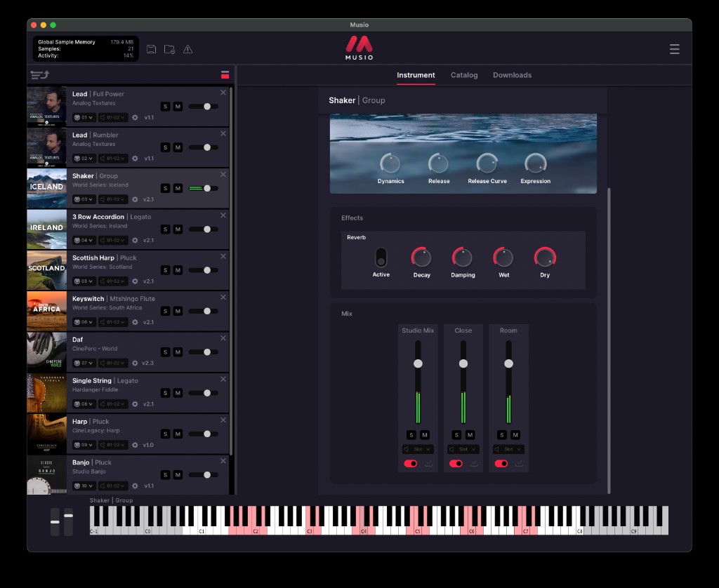Open settings gear for Banjo Pluck
The height and width of the screenshot is (588, 719).
(x=135, y=486)
